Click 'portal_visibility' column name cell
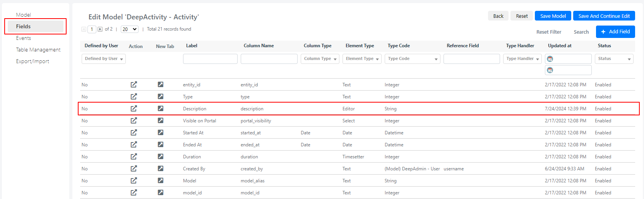This screenshot has width=644, height=199. click(x=256, y=121)
